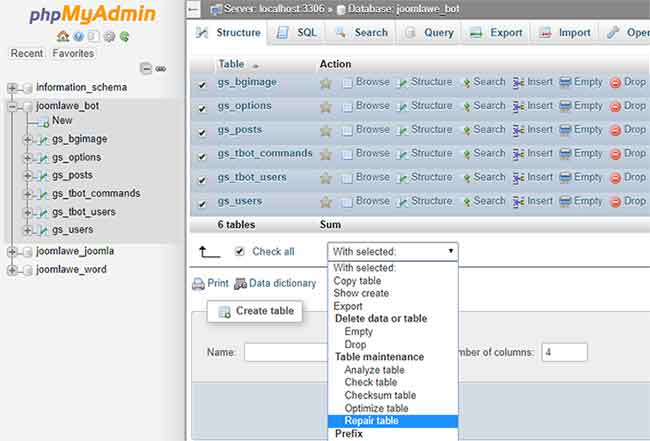The image size is (650, 441).
Task: Open phpMyAdmin home via house icon
Action: 63,36
